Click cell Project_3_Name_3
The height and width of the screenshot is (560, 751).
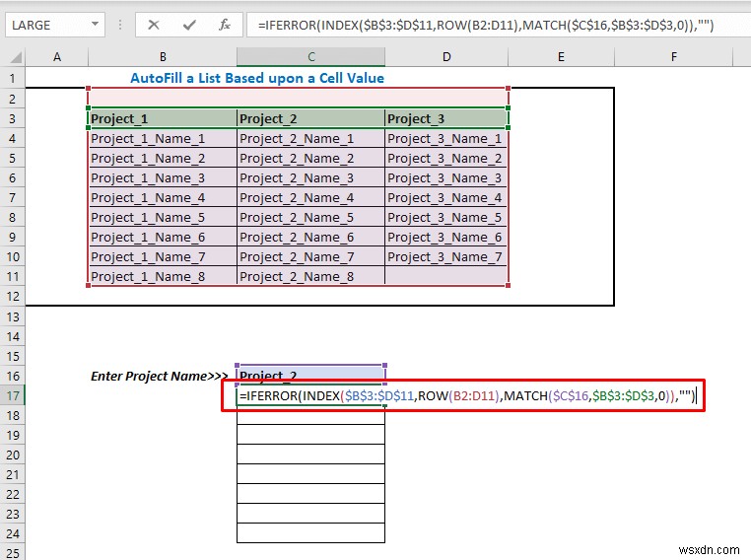pos(446,177)
